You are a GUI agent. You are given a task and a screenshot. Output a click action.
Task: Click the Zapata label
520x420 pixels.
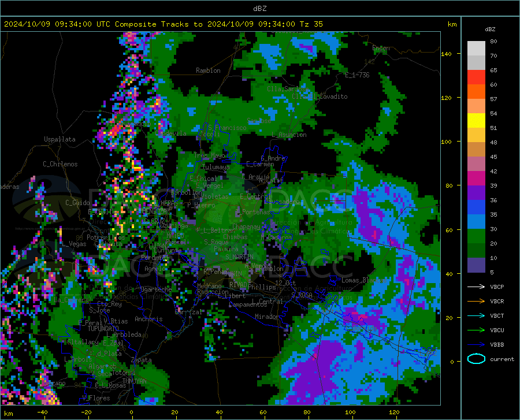click(142, 360)
